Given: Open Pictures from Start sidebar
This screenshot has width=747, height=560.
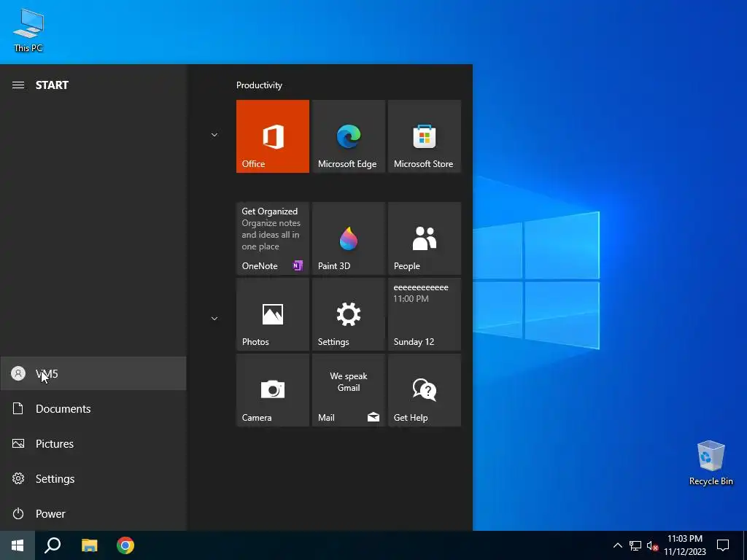Looking at the screenshot, I should pos(93,444).
